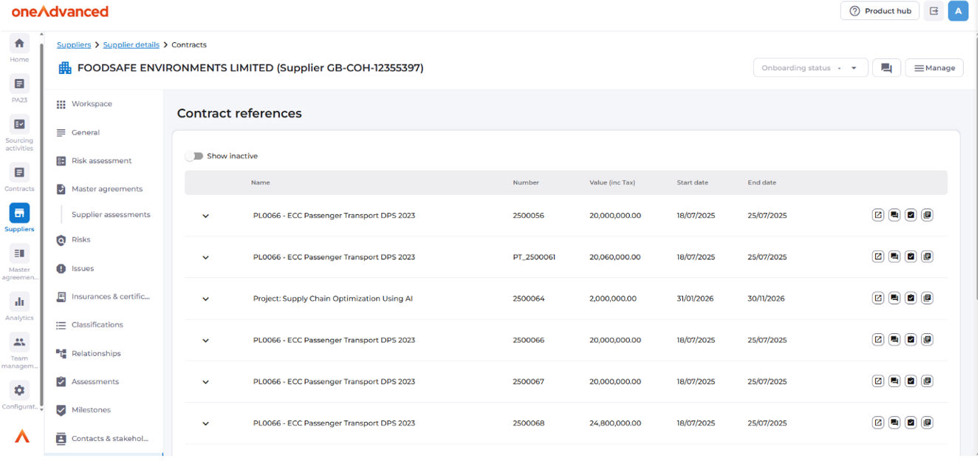
Task: Click the Manage button
Action: point(934,68)
